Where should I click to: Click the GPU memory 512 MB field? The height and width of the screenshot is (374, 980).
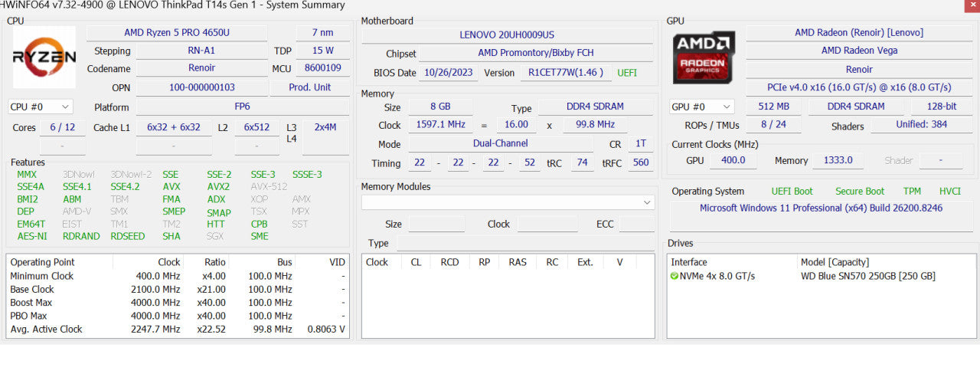click(773, 107)
